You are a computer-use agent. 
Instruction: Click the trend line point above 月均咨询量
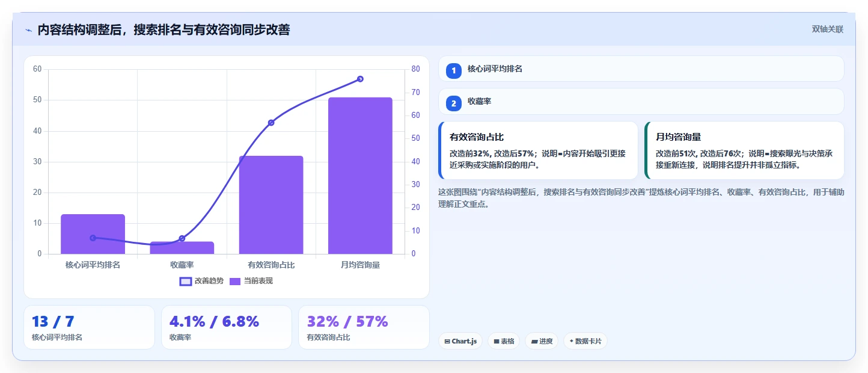coord(360,79)
